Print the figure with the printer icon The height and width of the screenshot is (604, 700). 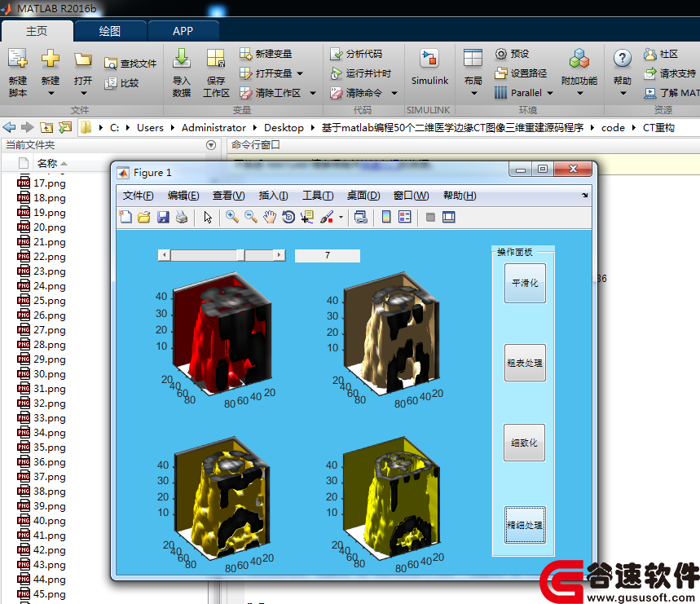click(182, 217)
